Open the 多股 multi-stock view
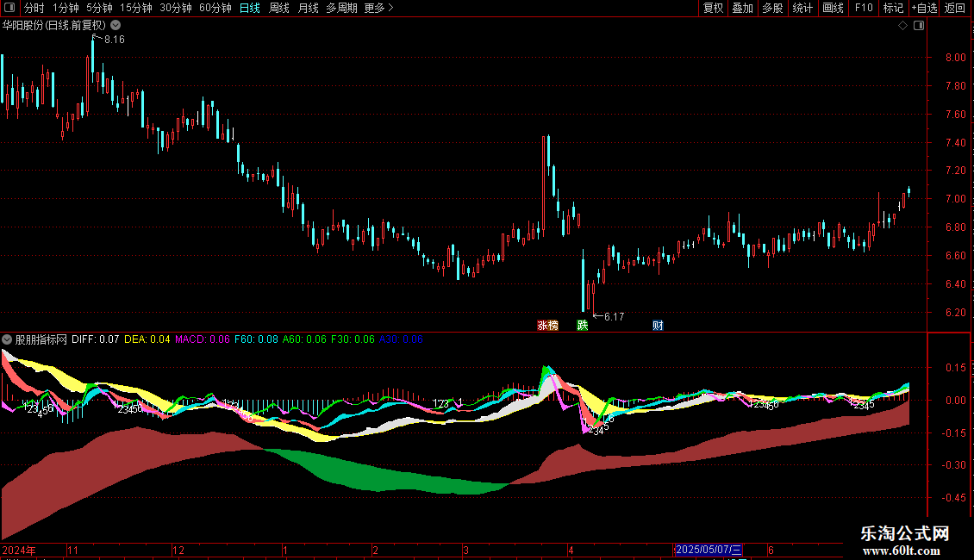This screenshot has width=974, height=560. coord(773,8)
